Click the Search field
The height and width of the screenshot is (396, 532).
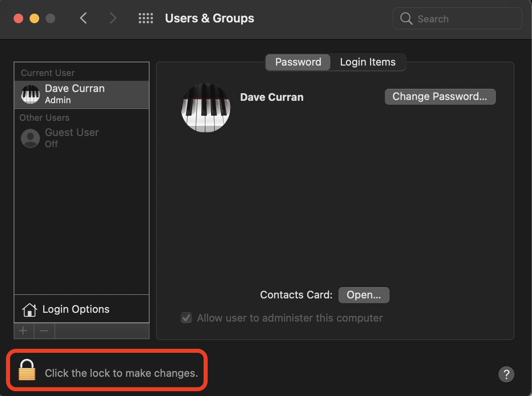coord(464,19)
